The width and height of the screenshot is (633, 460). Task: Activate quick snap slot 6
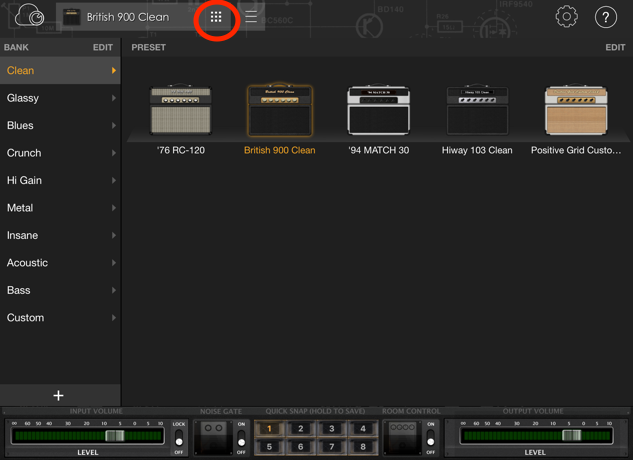300,447
